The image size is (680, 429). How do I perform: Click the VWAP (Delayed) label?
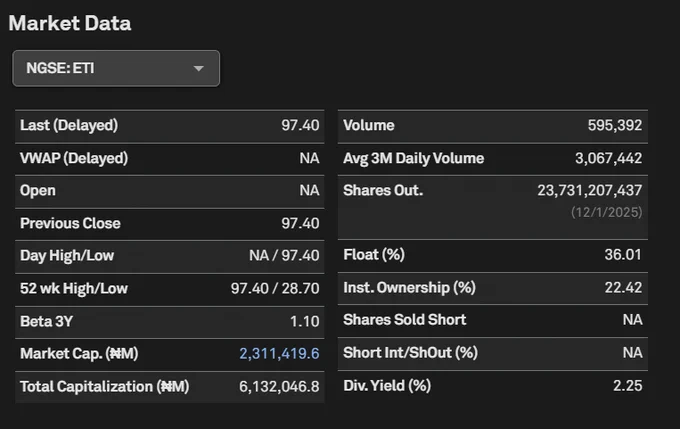pyautogui.click(x=74, y=158)
